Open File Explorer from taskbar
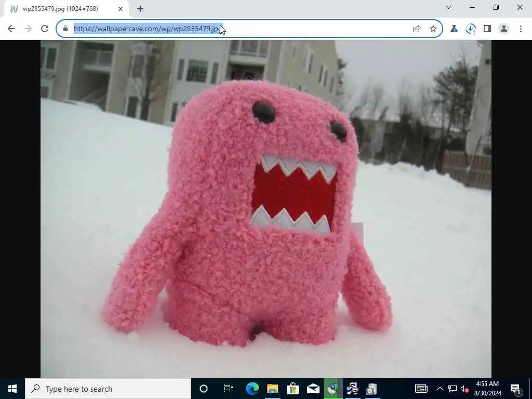This screenshot has height=399, width=532. pos(272,389)
